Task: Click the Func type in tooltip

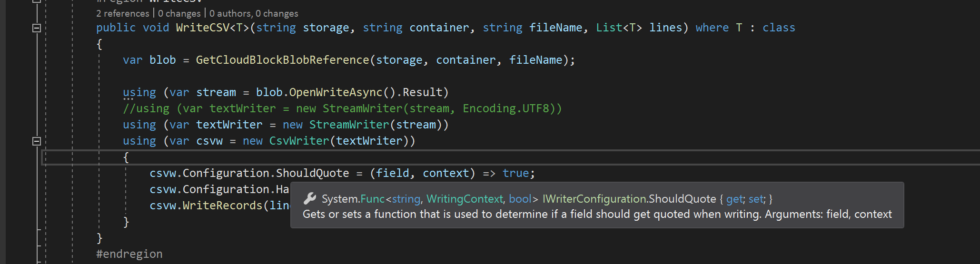Action: 372,199
